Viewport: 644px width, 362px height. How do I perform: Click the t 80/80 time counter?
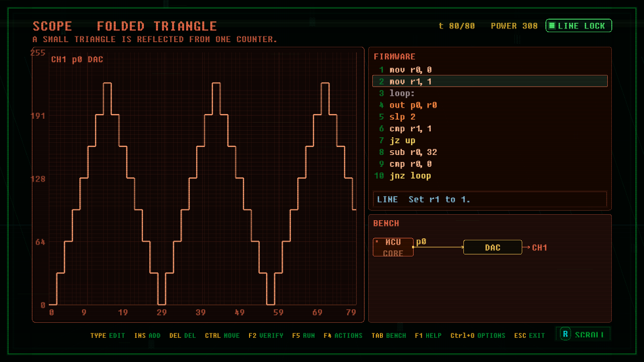(457, 26)
